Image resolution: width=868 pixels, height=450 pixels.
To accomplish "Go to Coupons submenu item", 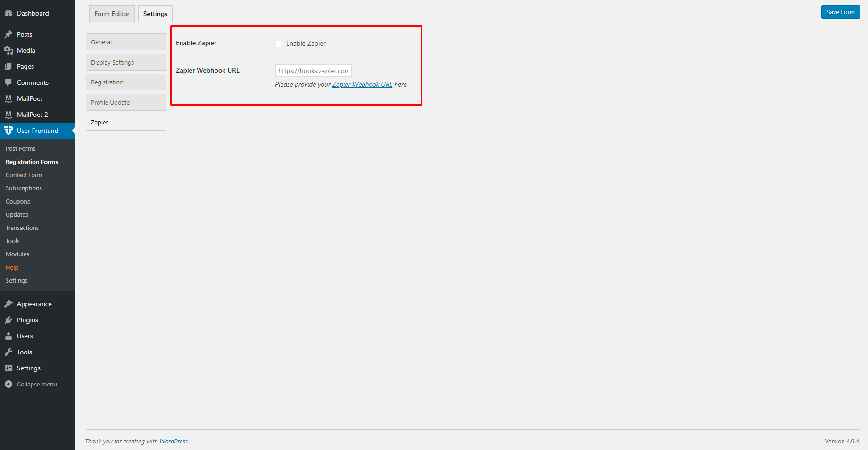I will 17,201.
